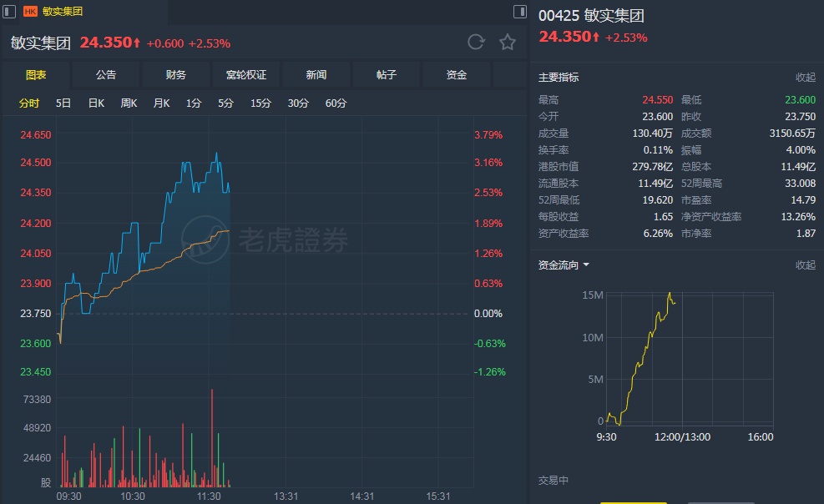Select the 15分 chart interval

(x=261, y=103)
